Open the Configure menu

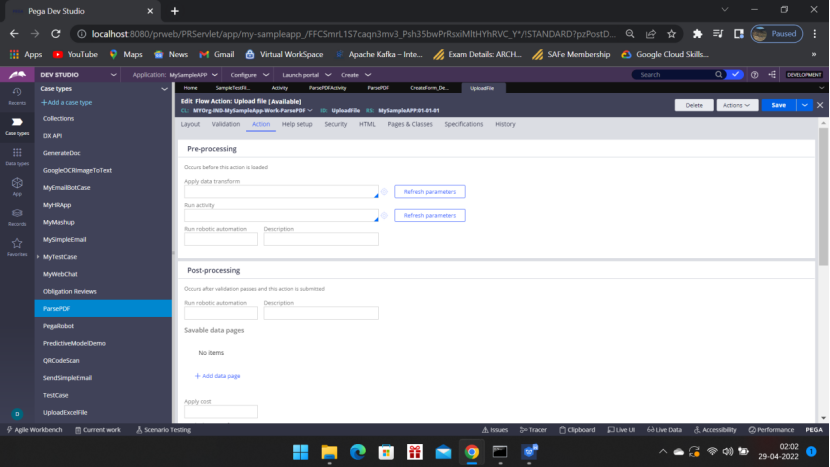click(x=250, y=75)
